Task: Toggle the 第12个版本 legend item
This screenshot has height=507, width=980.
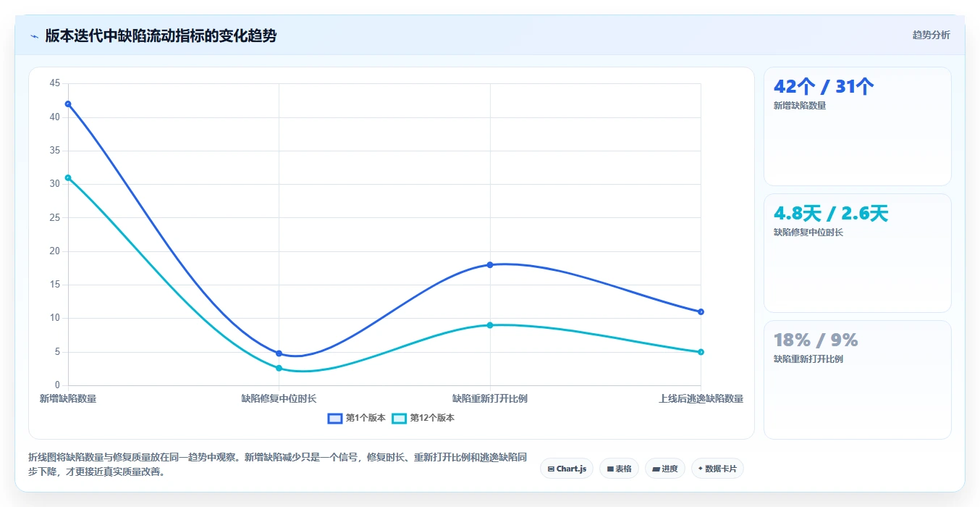Action: 423,418
